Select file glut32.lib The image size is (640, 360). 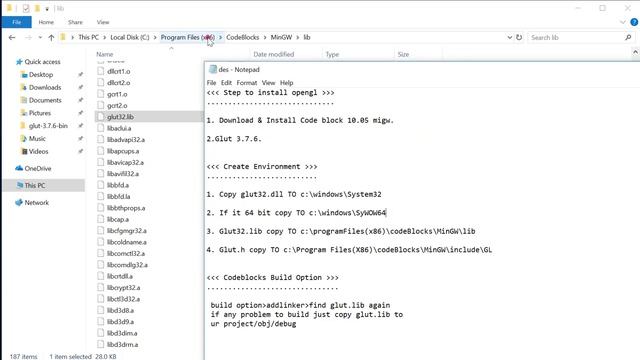[120, 117]
